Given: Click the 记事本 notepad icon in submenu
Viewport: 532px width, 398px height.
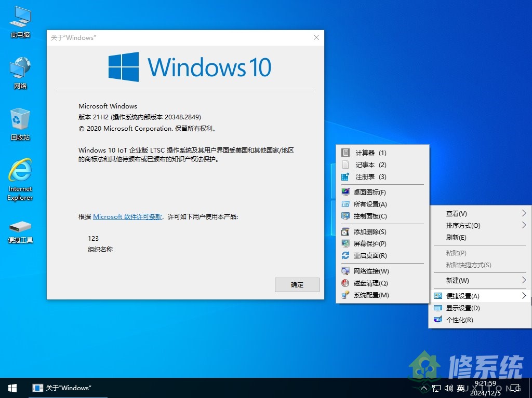Looking at the screenshot, I should (x=345, y=165).
